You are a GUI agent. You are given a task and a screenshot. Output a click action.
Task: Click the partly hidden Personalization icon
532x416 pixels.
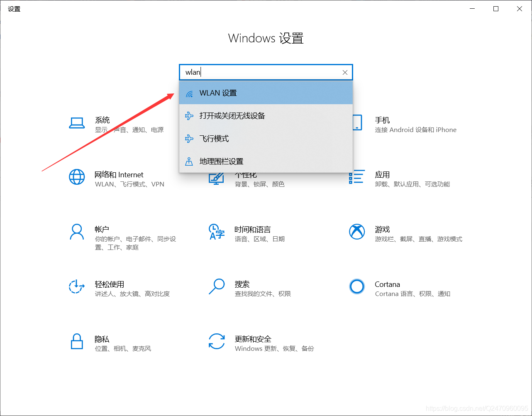[x=216, y=179]
